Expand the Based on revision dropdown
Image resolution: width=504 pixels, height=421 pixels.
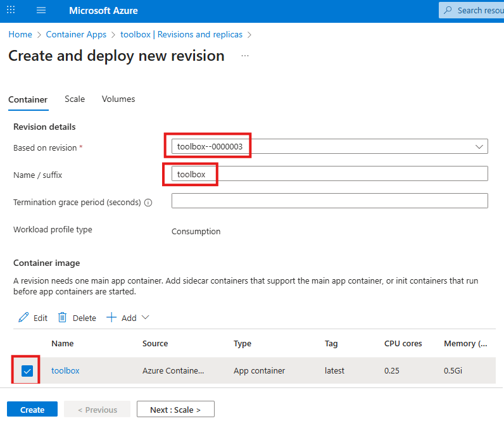(x=479, y=146)
